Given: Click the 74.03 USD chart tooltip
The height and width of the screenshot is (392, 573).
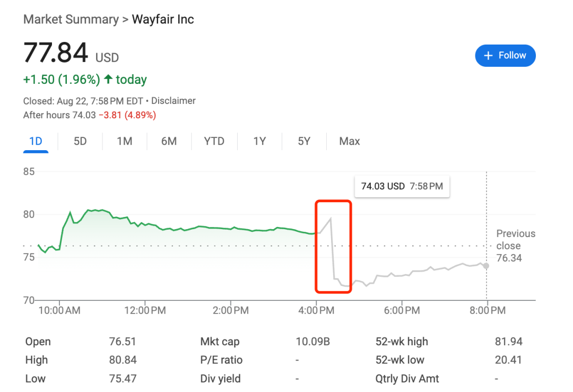Looking at the screenshot, I should (x=402, y=187).
